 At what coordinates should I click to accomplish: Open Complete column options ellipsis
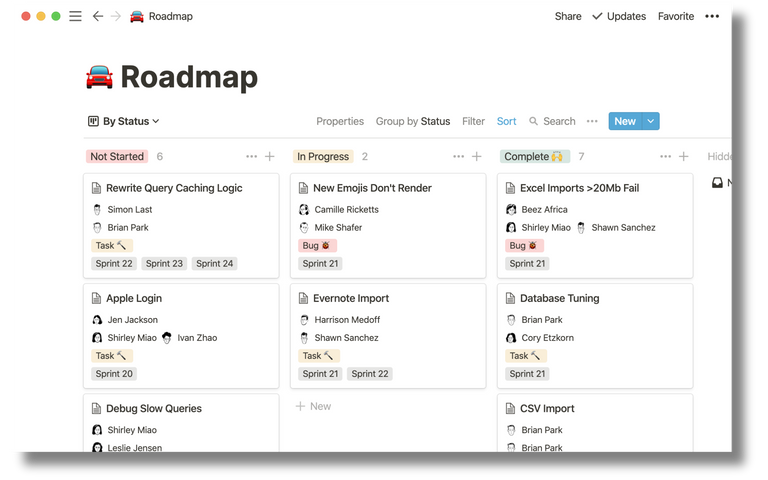coord(665,156)
